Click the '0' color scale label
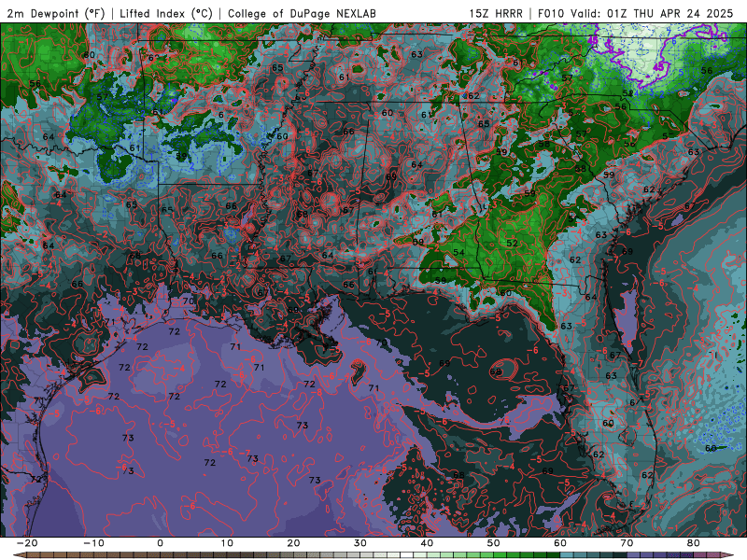The image size is (747, 560). tap(160, 543)
